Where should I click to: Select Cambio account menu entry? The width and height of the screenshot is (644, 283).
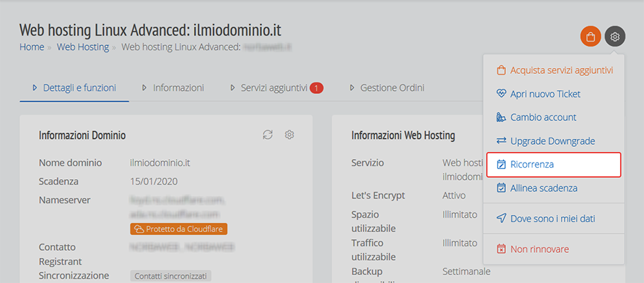(554, 117)
